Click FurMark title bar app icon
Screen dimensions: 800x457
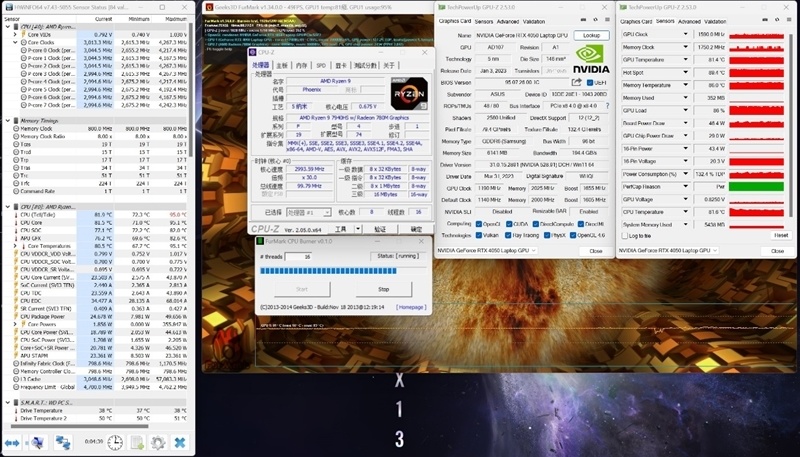point(209,7)
